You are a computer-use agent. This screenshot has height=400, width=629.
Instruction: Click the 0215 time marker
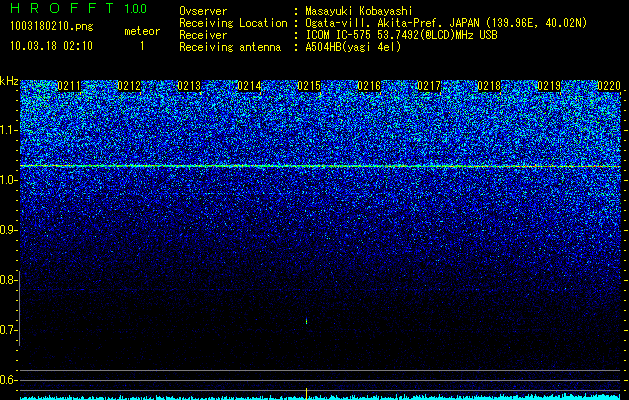pos(309,86)
